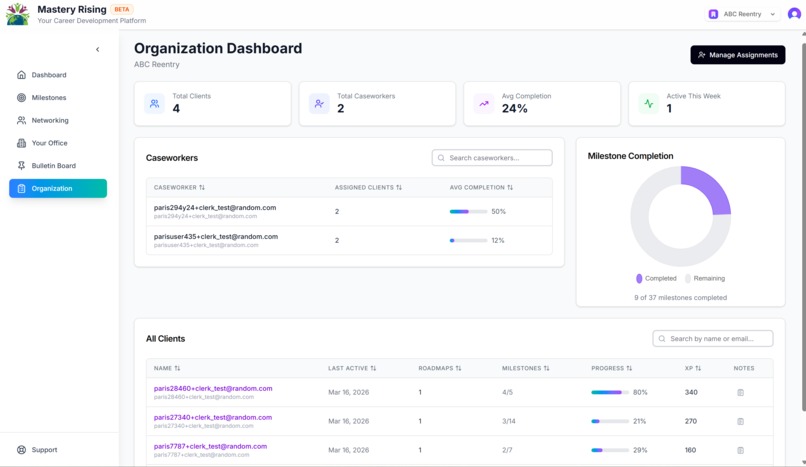
Task: Click the Avg Completion trend icon
Action: [484, 104]
